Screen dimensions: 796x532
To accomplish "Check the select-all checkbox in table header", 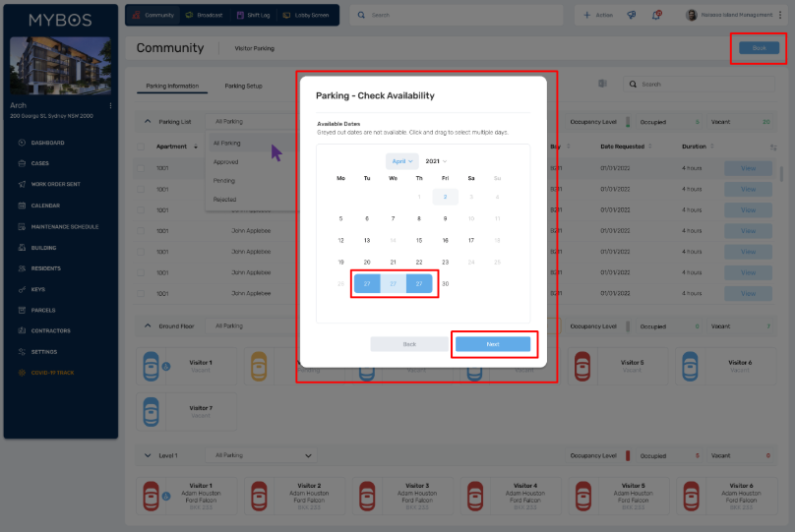I will [141, 147].
